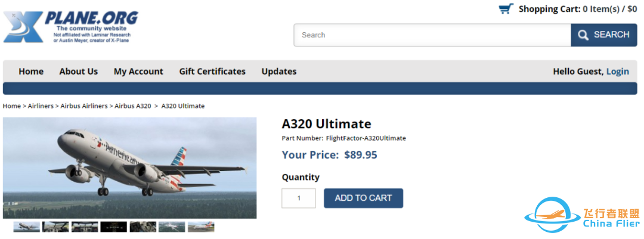This screenshot has width=644, height=239.
Task: Open the Home menu item
Action: tap(31, 72)
